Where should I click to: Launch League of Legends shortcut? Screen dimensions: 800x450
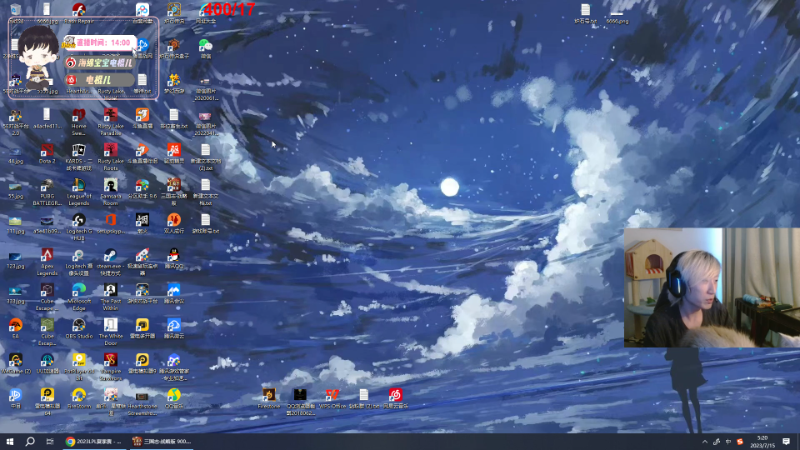79,185
